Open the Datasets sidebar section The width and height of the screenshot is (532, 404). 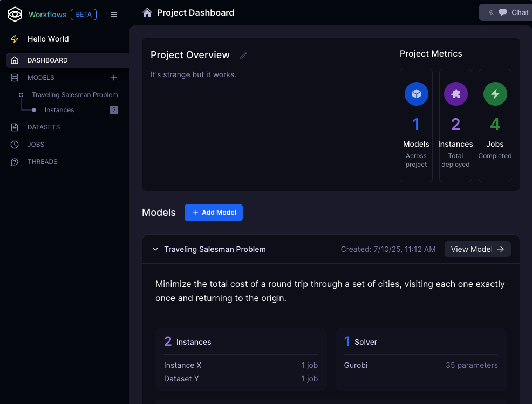[x=44, y=127]
